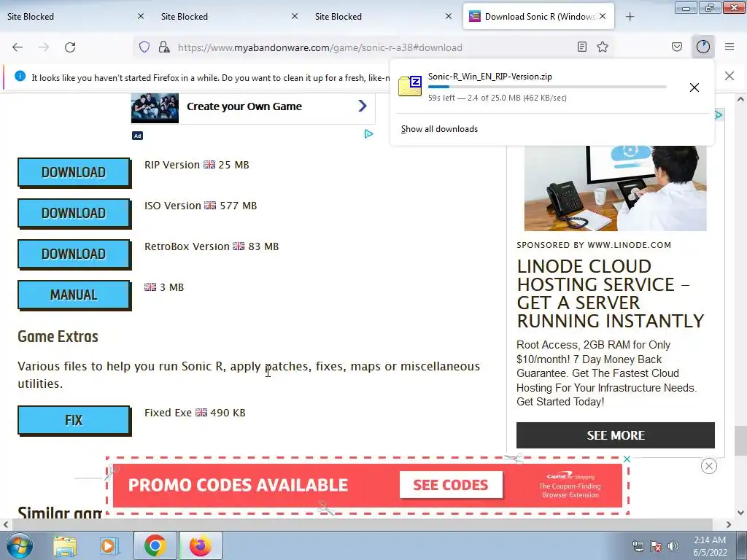
Task: Open the Create your Own Game ad
Action: (x=244, y=106)
